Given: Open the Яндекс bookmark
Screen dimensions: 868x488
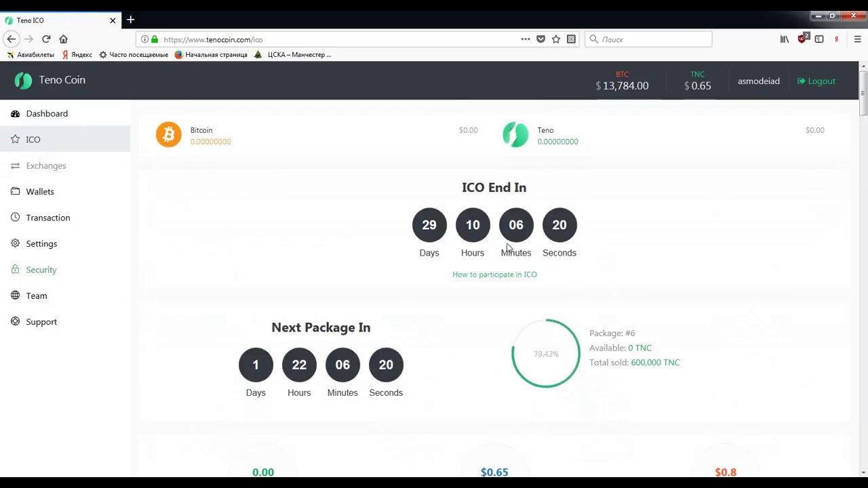Looking at the screenshot, I should pyautogui.click(x=77, y=54).
